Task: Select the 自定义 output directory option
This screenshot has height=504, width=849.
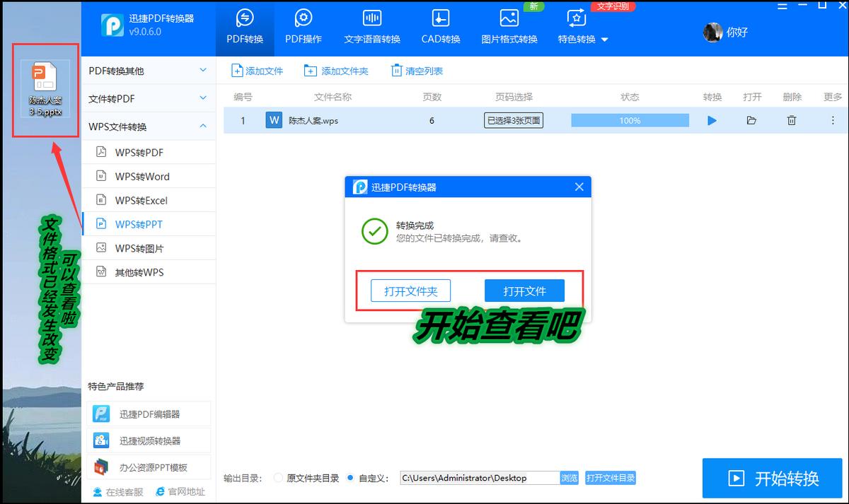Action: click(351, 477)
